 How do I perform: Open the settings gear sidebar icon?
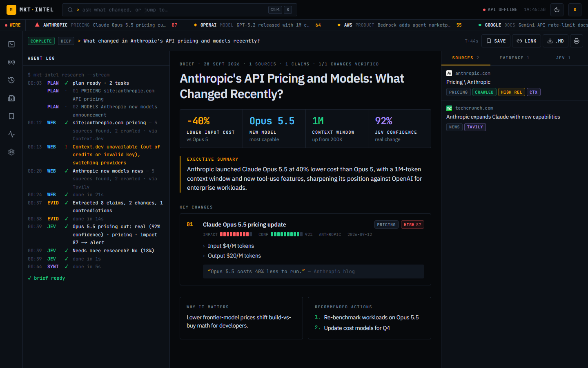(11, 152)
